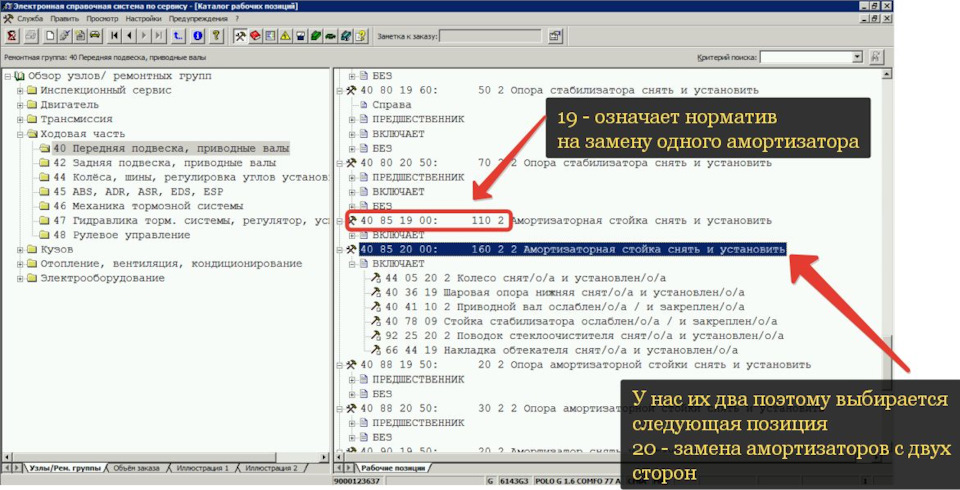Click the document copy icon before car
The height and width of the screenshot is (490, 960).
pyautogui.click(x=80, y=36)
